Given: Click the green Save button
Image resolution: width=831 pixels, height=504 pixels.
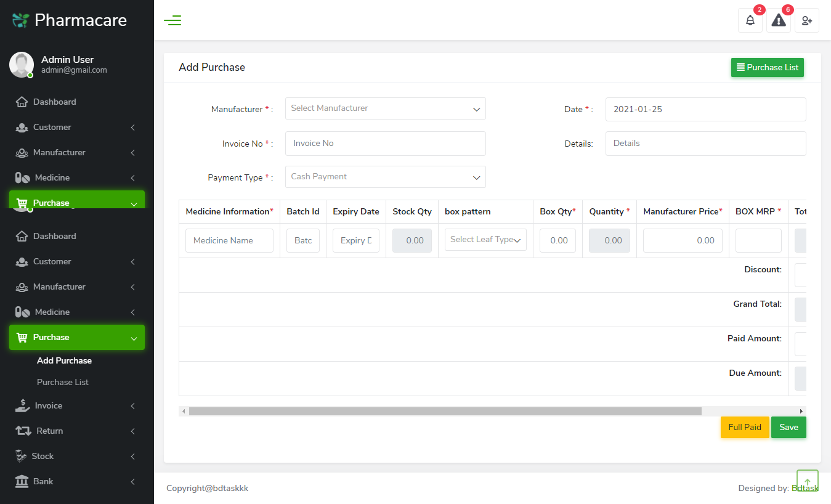Looking at the screenshot, I should [x=788, y=427].
